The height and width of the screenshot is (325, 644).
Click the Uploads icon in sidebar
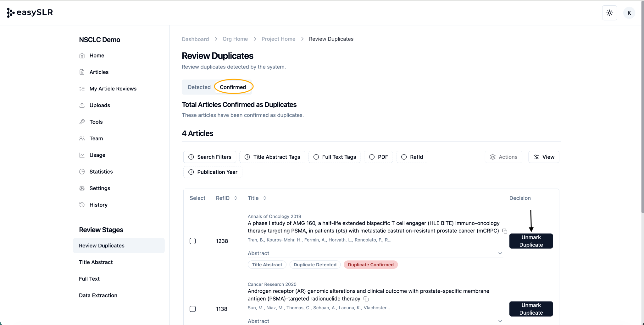82,105
